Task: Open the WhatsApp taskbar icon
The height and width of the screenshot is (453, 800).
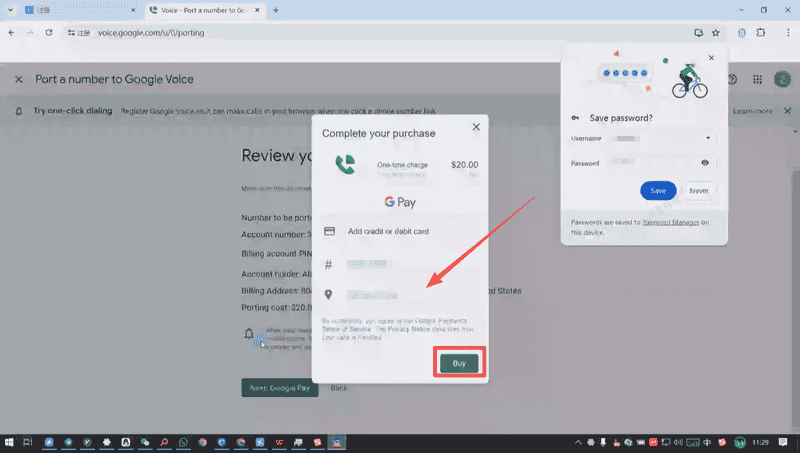Action: click(x=183, y=442)
